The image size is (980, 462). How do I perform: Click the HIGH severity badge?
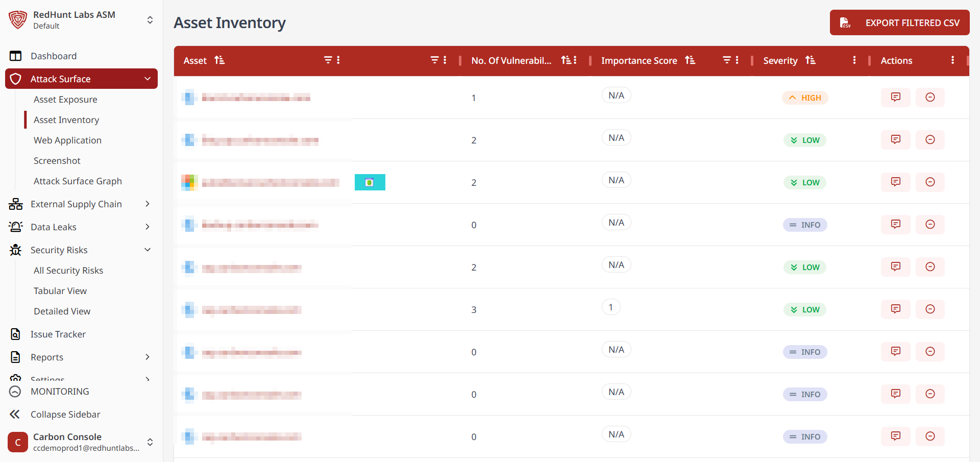[805, 98]
